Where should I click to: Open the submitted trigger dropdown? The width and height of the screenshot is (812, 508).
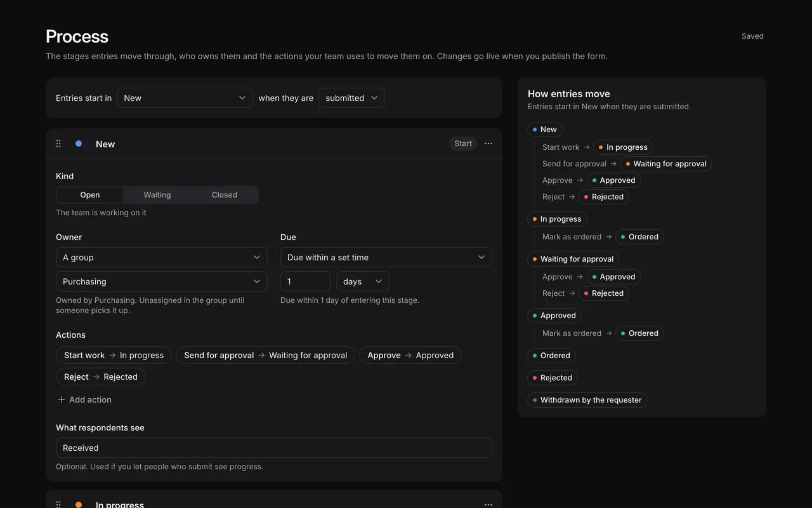pos(351,98)
